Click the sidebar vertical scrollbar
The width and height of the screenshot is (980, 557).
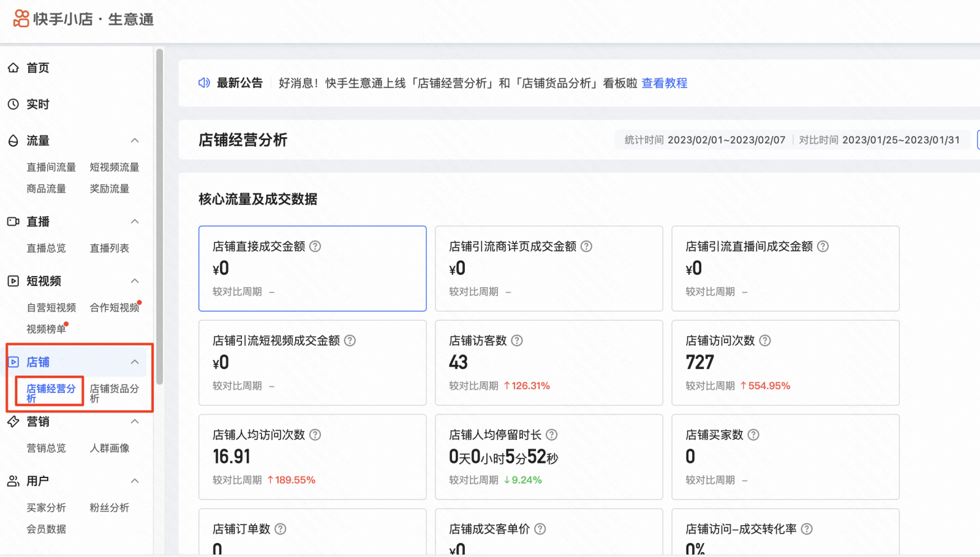point(160,217)
